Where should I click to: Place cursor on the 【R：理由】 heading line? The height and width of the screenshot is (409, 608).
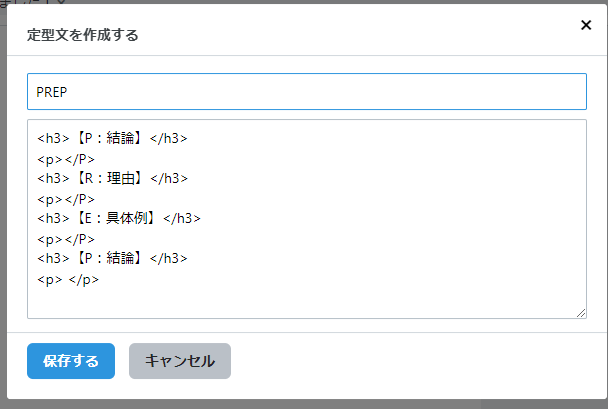[112, 178]
